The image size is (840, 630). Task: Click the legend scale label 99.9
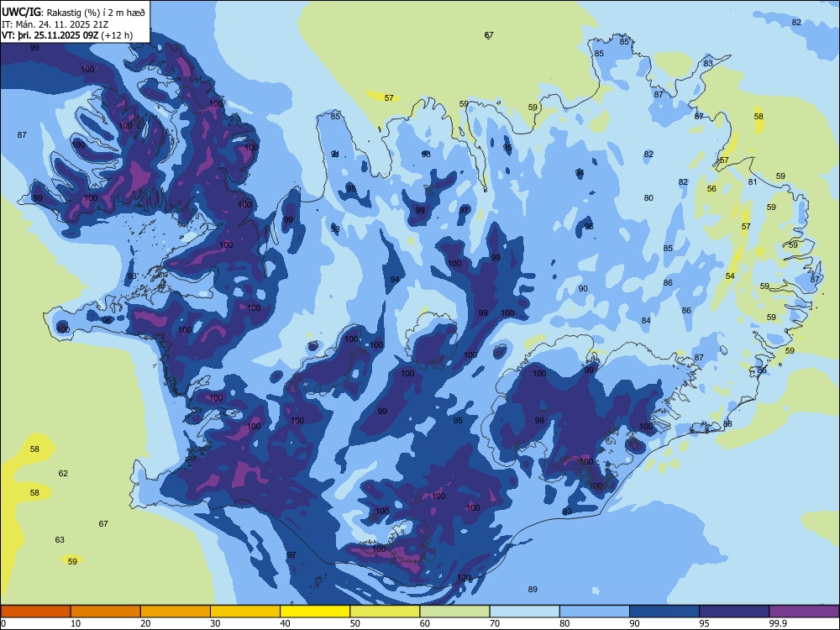click(x=777, y=623)
